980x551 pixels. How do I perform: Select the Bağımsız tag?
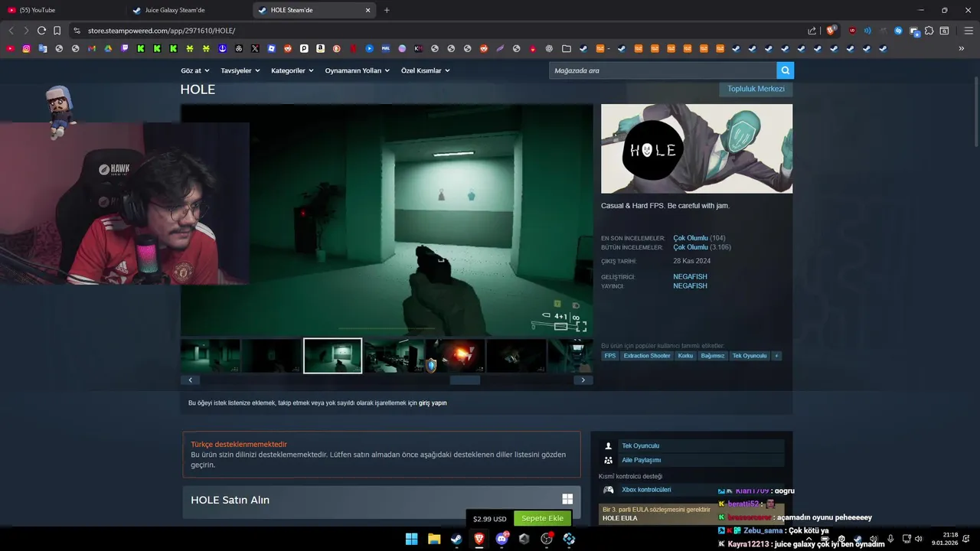pyautogui.click(x=713, y=356)
